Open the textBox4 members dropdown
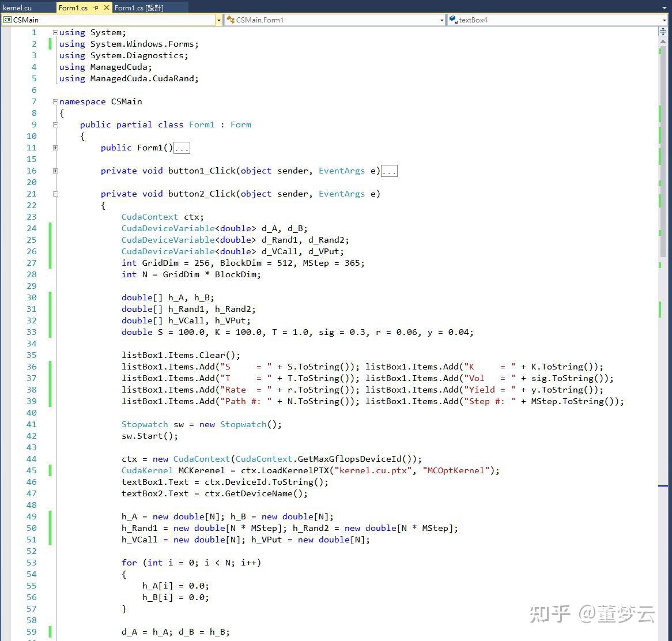The image size is (672, 641). click(663, 20)
